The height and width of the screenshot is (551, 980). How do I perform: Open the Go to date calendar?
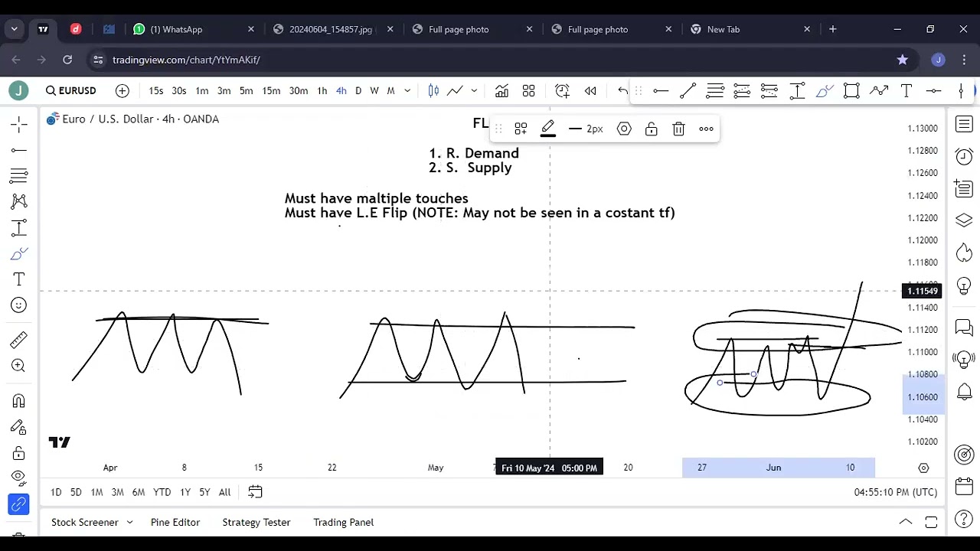[x=255, y=492]
